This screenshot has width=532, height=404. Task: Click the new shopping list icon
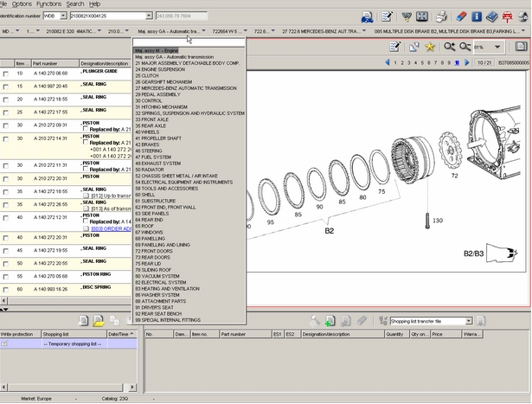pos(83,321)
